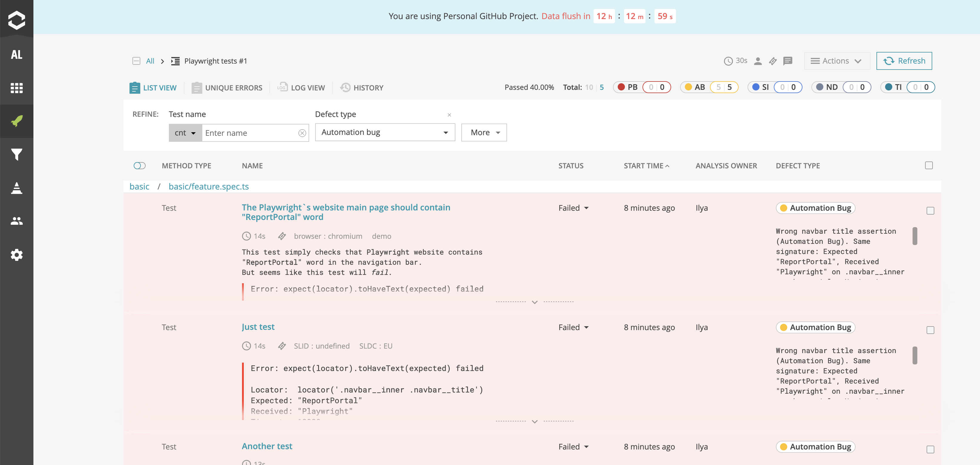Click the clock icon showing 14s for Just test

pos(246,346)
